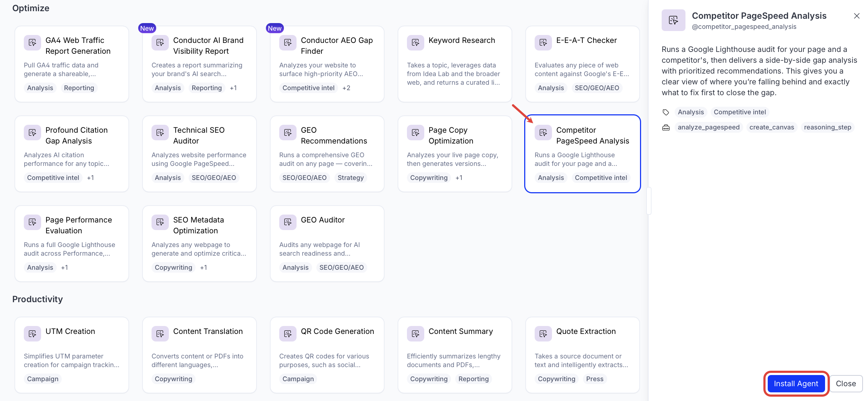The width and height of the screenshot is (868, 401).
Task: Click the Keyword Research agent icon
Action: pyautogui.click(x=416, y=43)
